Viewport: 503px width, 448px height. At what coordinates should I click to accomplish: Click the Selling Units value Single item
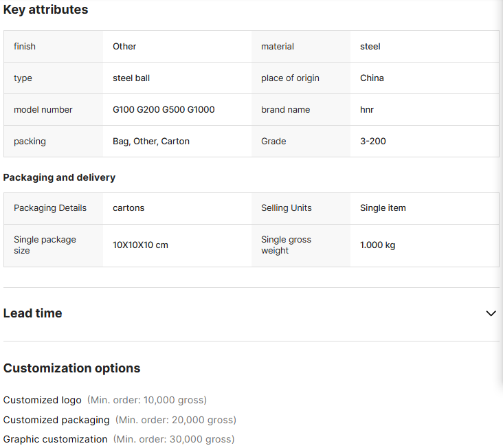coord(383,208)
